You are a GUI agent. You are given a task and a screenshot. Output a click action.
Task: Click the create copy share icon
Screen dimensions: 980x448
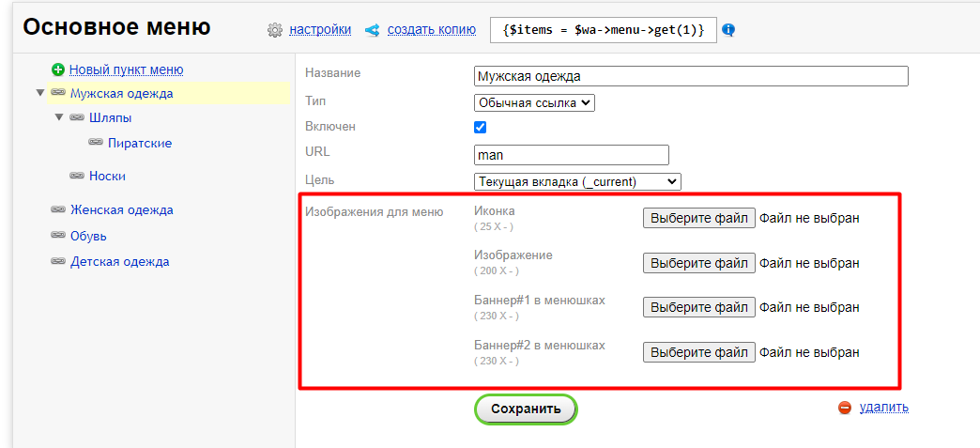(x=373, y=30)
